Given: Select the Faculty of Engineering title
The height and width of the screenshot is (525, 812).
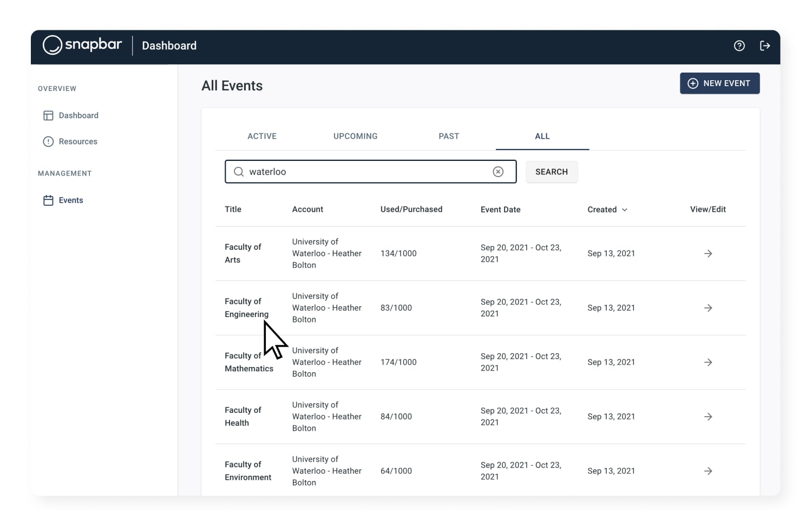Looking at the screenshot, I should point(246,308).
